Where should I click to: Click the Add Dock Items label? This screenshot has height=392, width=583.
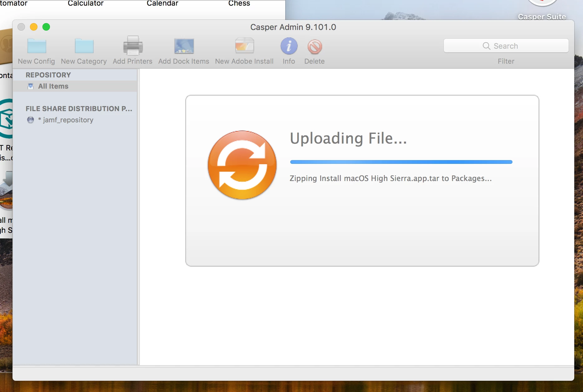click(184, 61)
